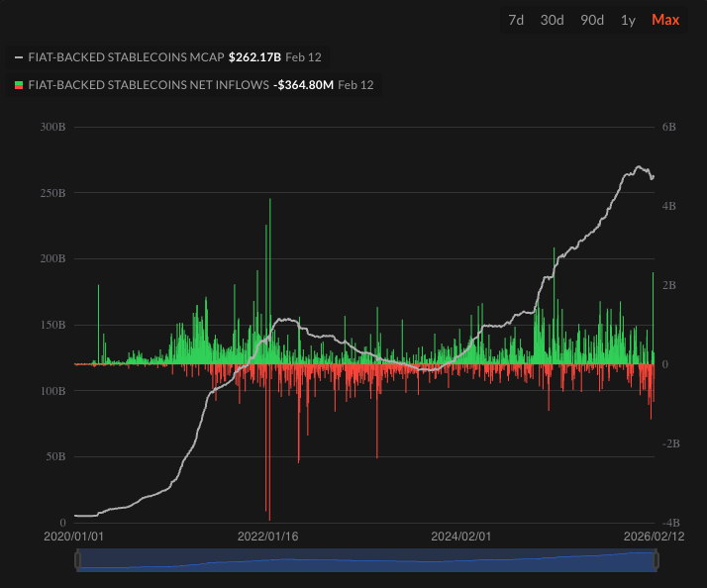Switch to the 30d time range
The width and height of the screenshot is (707, 588).
click(553, 20)
